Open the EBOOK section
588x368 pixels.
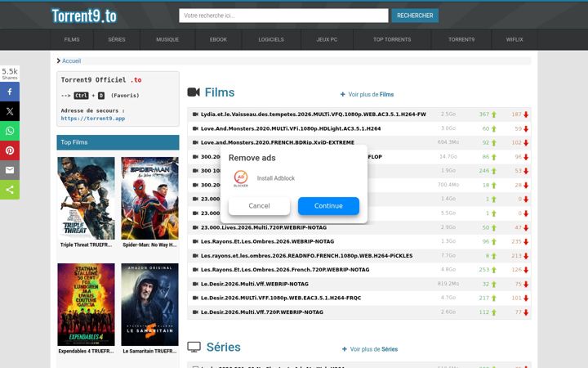218,39
